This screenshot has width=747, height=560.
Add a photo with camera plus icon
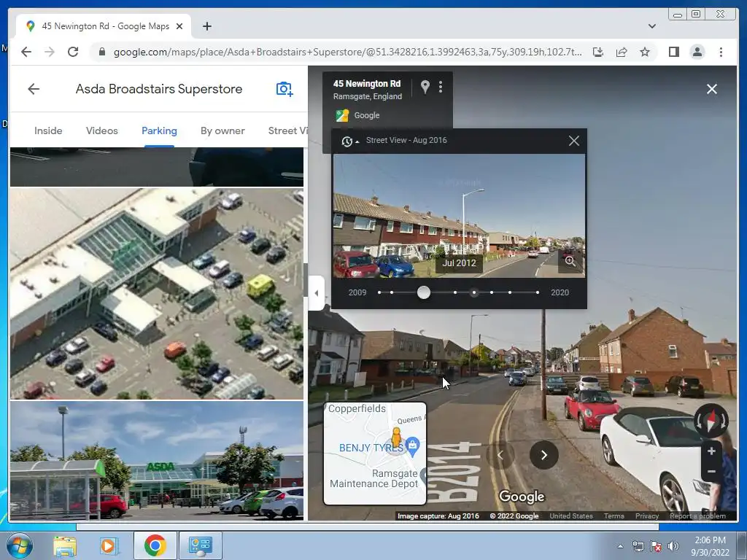click(x=285, y=89)
